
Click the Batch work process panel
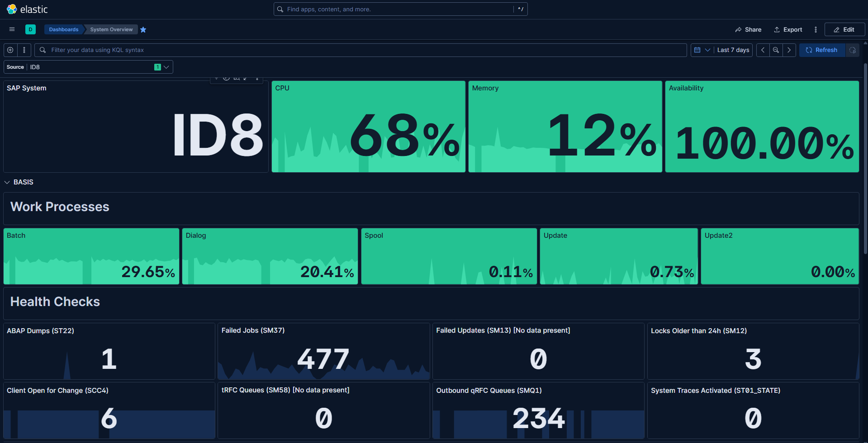[x=91, y=256]
